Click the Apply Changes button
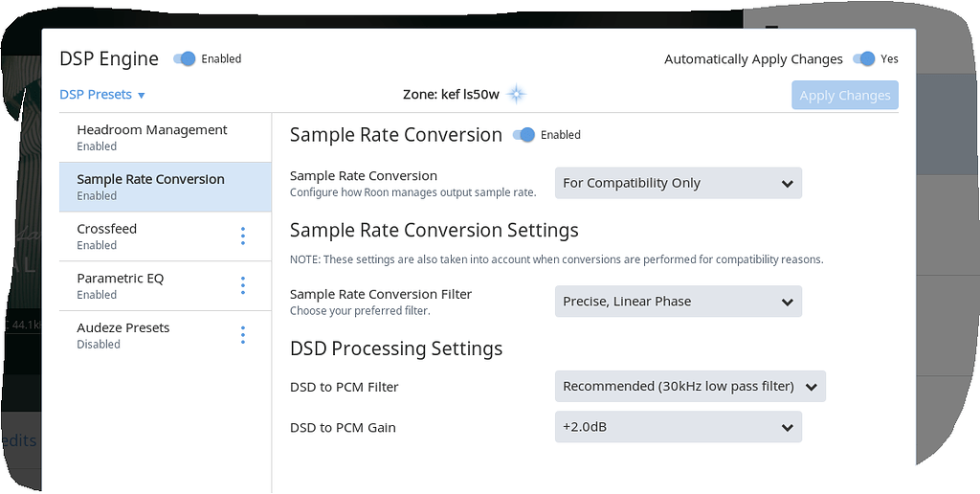This screenshot has width=980, height=494. point(844,95)
